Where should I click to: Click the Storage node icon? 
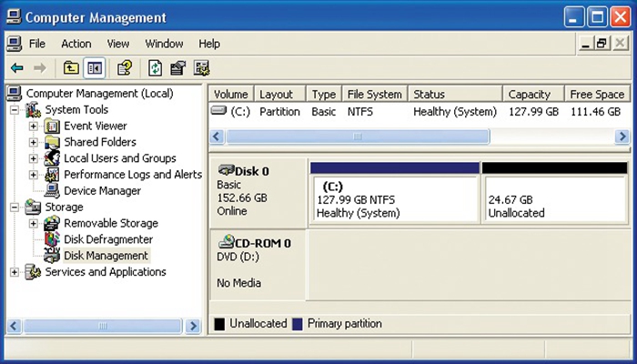(x=33, y=207)
